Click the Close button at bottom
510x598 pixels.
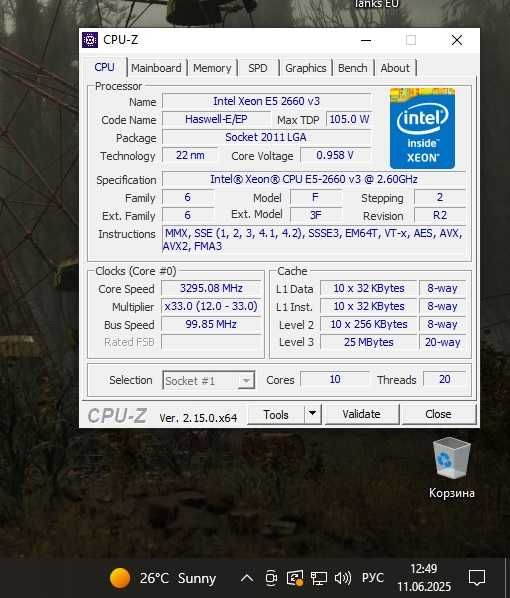(438, 414)
